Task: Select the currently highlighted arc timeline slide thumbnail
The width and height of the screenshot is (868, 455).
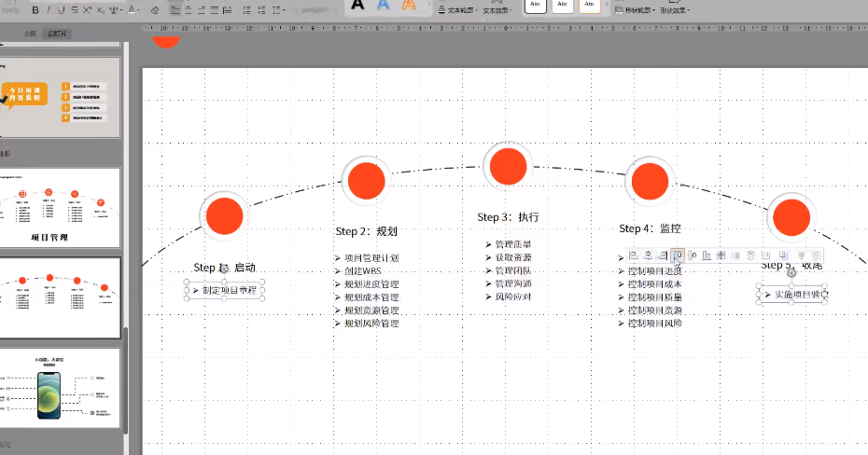Action: click(x=60, y=297)
